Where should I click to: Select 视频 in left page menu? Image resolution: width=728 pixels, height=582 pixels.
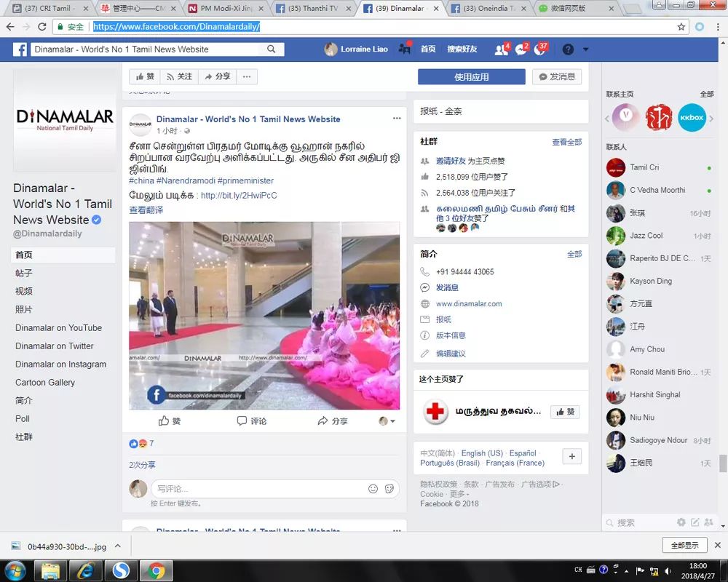pos(24,291)
